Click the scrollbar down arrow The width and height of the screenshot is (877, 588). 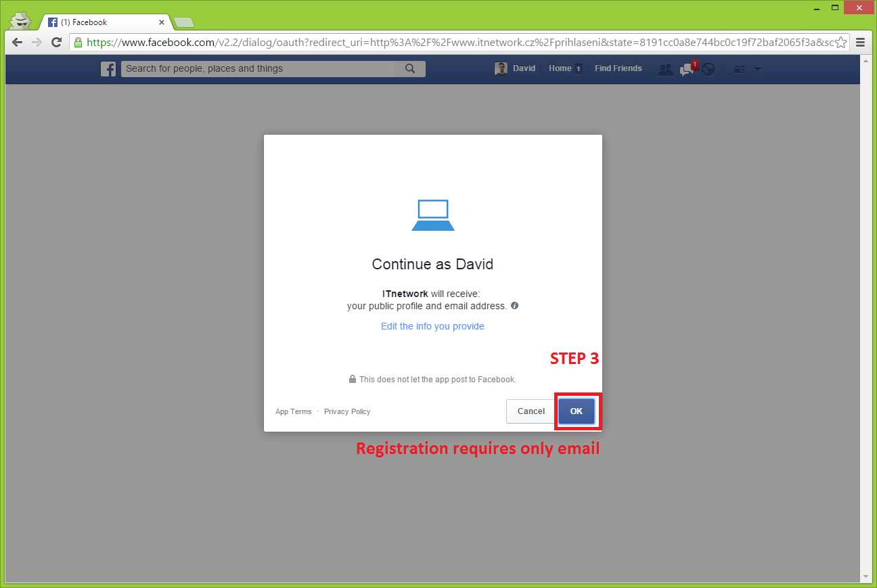866,576
